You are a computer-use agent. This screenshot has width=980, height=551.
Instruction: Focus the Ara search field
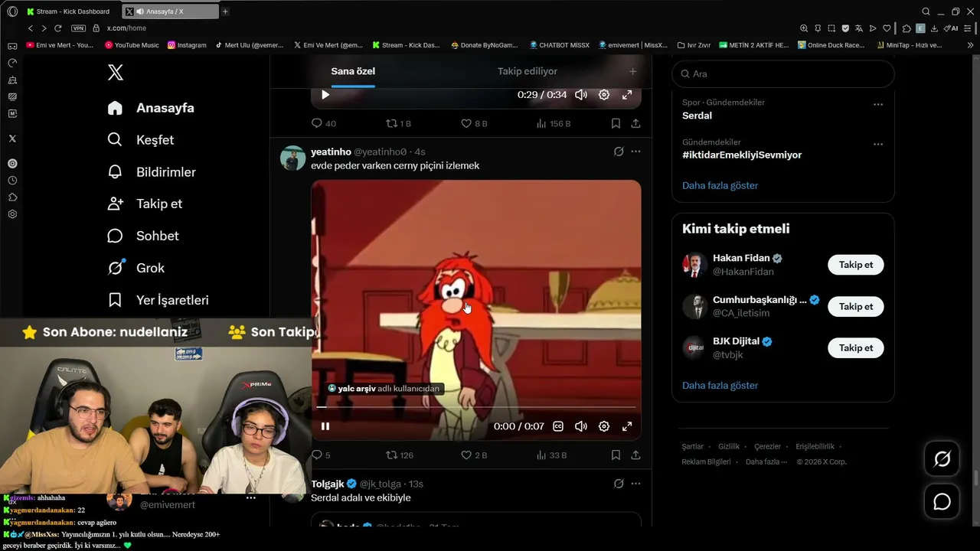click(783, 74)
